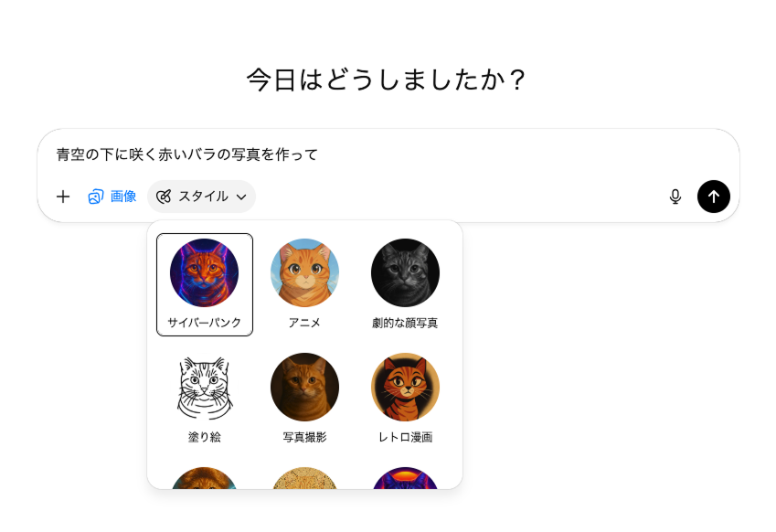Pick the 劇的な顔写真 black-and-white cat
The image size is (776, 532).
pos(405,272)
